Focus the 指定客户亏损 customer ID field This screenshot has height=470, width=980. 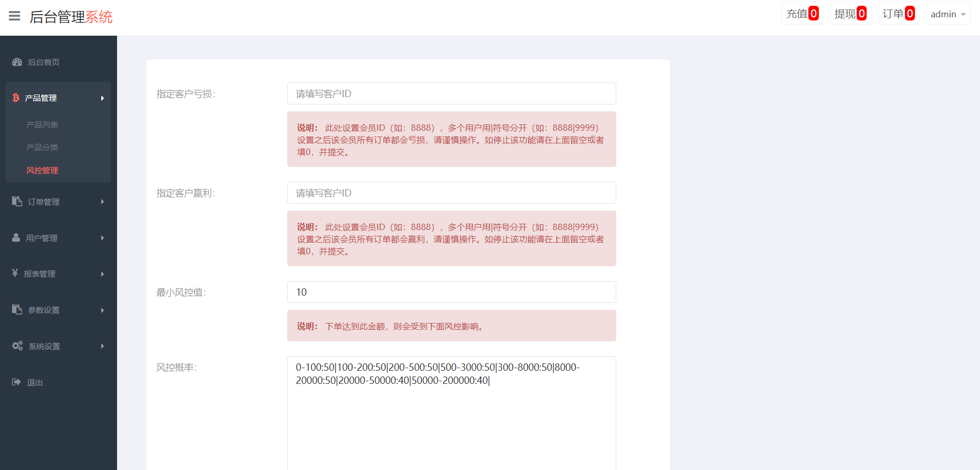[x=451, y=93]
